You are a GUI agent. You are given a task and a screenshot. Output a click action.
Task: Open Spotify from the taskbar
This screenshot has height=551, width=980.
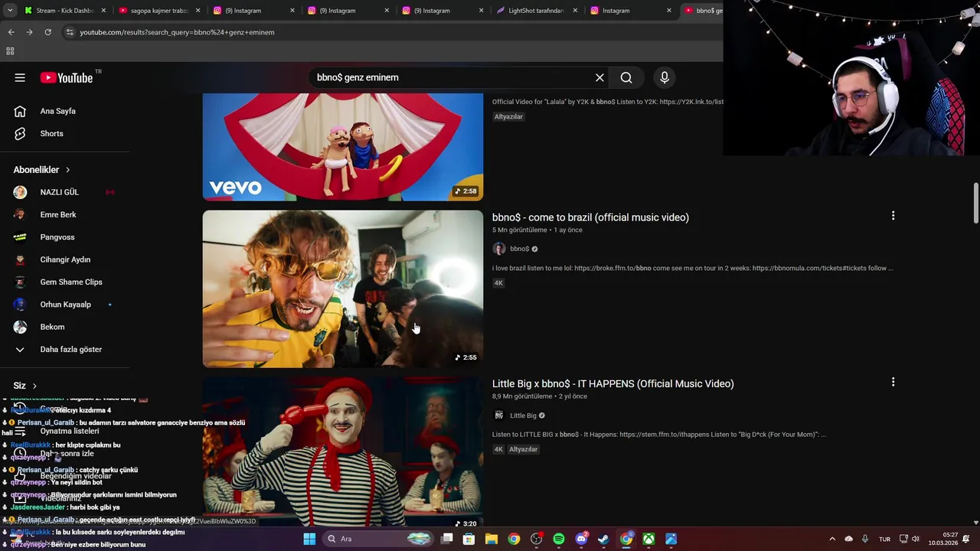point(558,539)
